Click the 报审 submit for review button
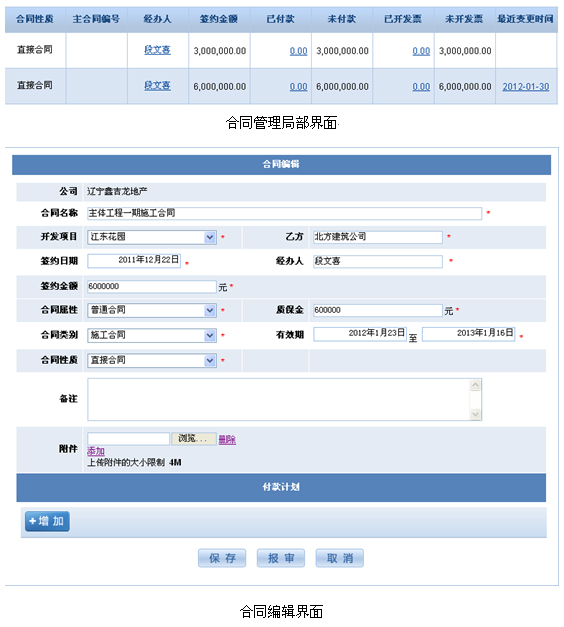 pyautogui.click(x=281, y=558)
